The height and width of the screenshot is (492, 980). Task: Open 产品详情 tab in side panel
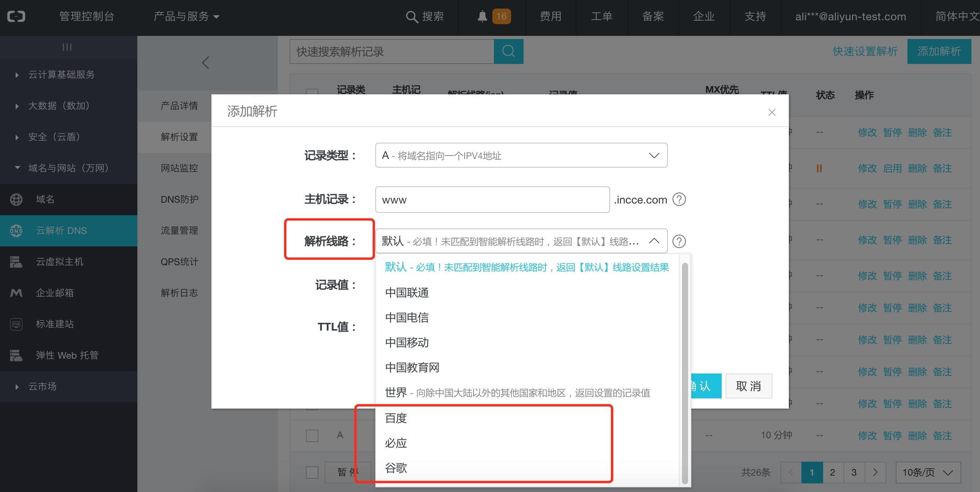pos(179,106)
